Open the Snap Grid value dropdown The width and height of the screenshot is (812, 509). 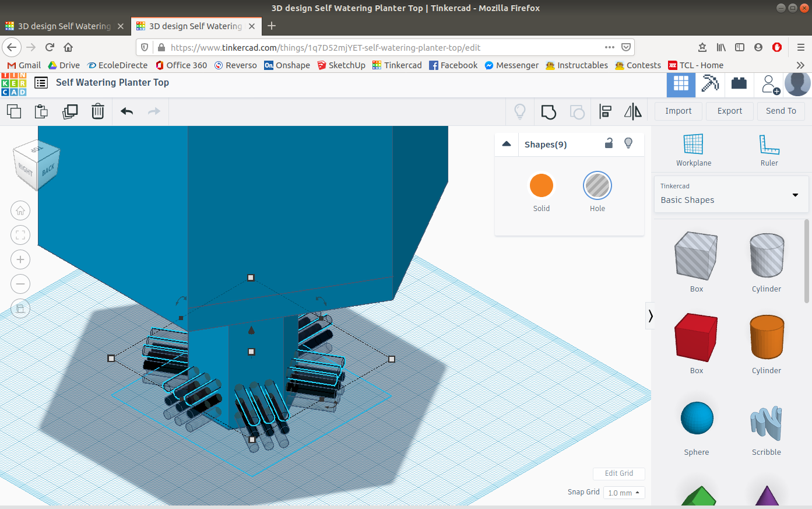pos(624,493)
